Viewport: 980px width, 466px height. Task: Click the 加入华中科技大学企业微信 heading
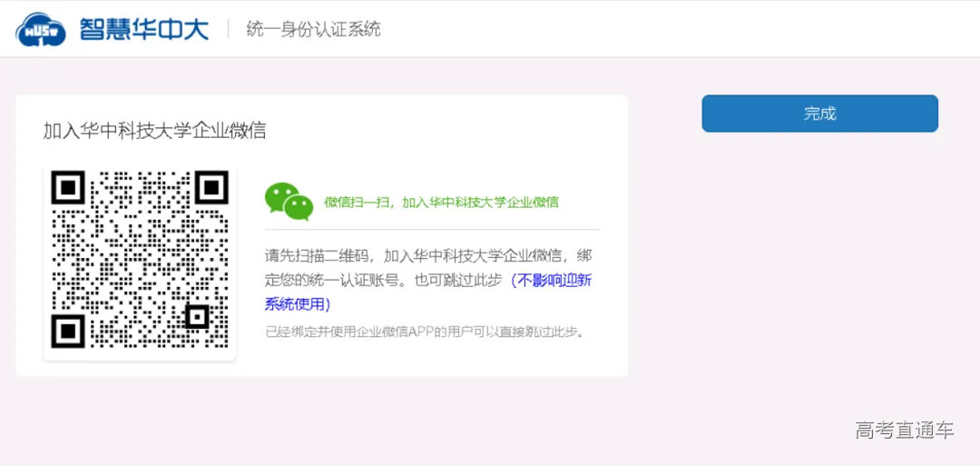point(154,130)
